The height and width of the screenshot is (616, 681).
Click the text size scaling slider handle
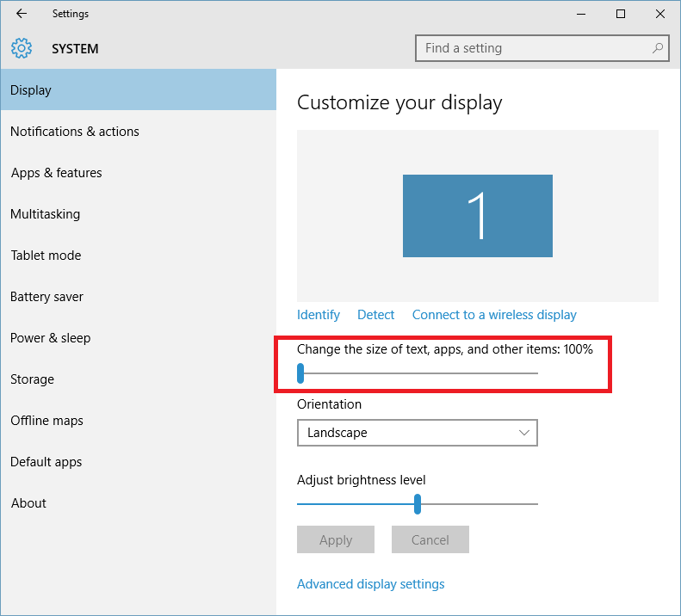point(300,373)
